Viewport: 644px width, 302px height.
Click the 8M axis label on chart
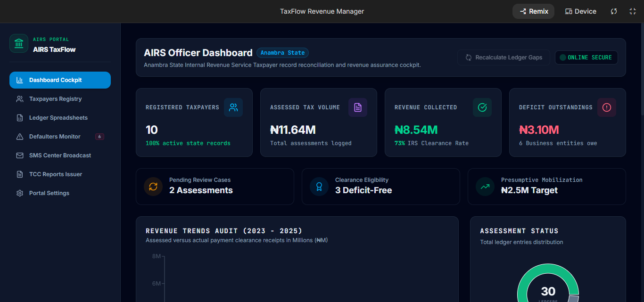157,256
